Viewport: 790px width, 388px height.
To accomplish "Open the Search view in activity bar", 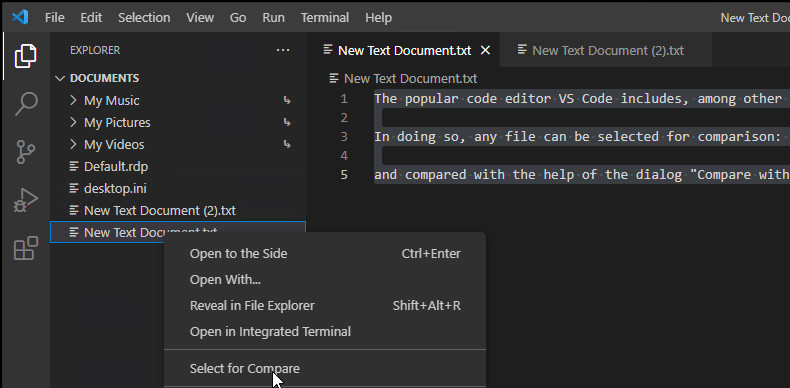I will pos(25,103).
